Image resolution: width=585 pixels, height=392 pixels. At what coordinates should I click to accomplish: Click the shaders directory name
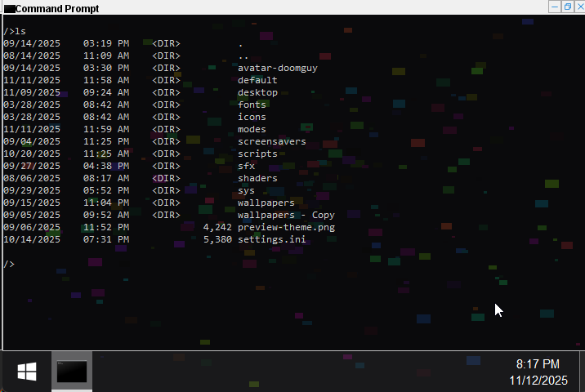257,178
